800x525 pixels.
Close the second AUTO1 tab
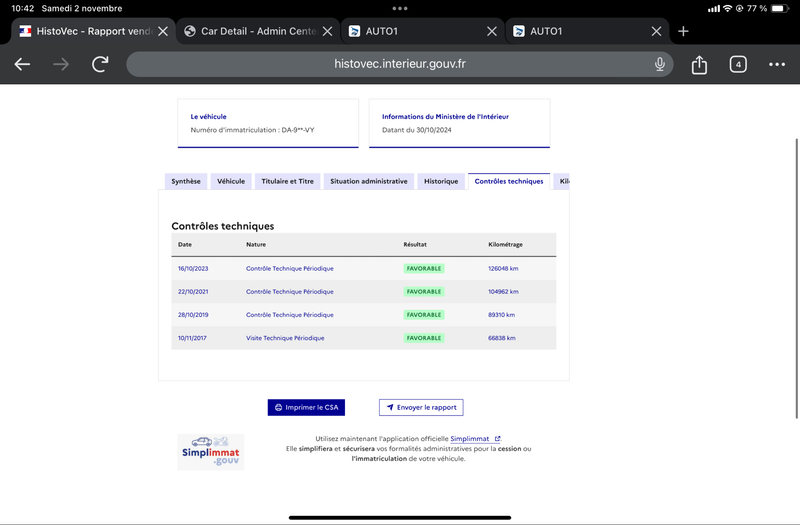point(656,32)
